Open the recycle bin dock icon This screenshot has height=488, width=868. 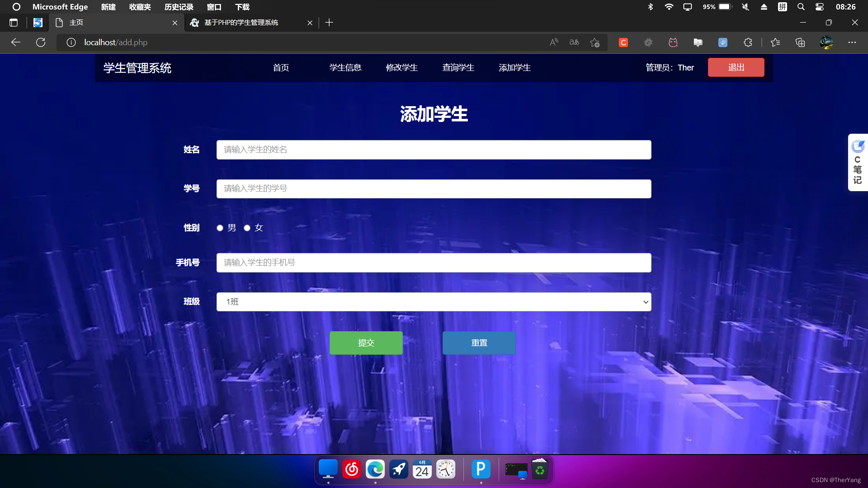540,470
